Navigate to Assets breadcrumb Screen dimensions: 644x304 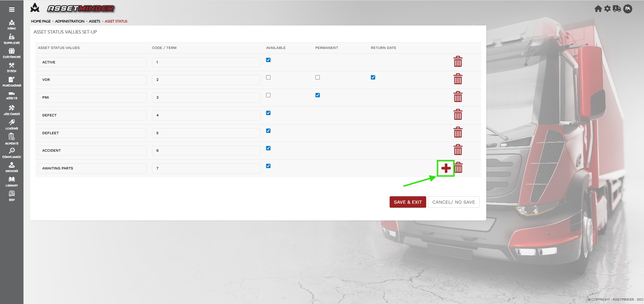coord(94,21)
